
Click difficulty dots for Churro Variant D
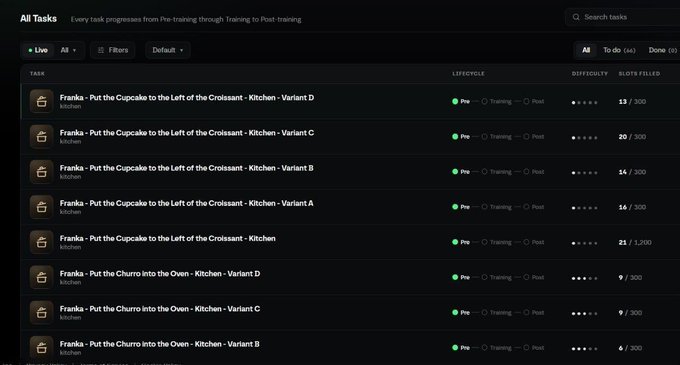point(585,278)
